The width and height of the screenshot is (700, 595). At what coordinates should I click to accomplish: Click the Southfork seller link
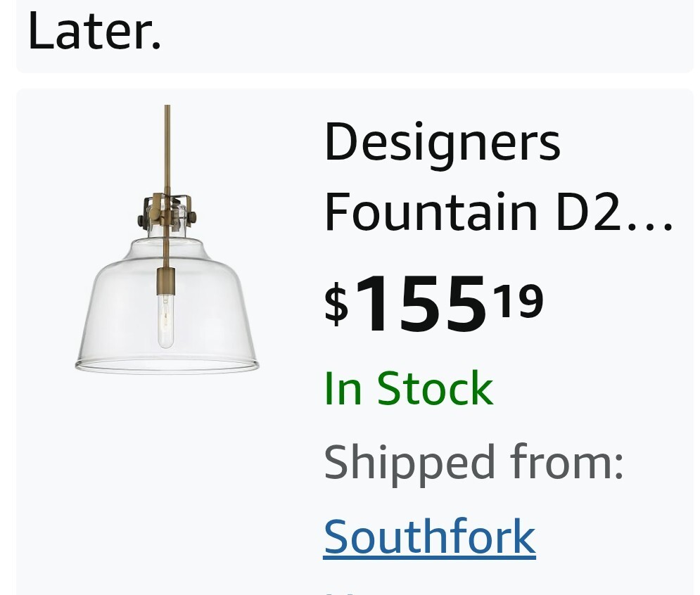click(x=429, y=537)
